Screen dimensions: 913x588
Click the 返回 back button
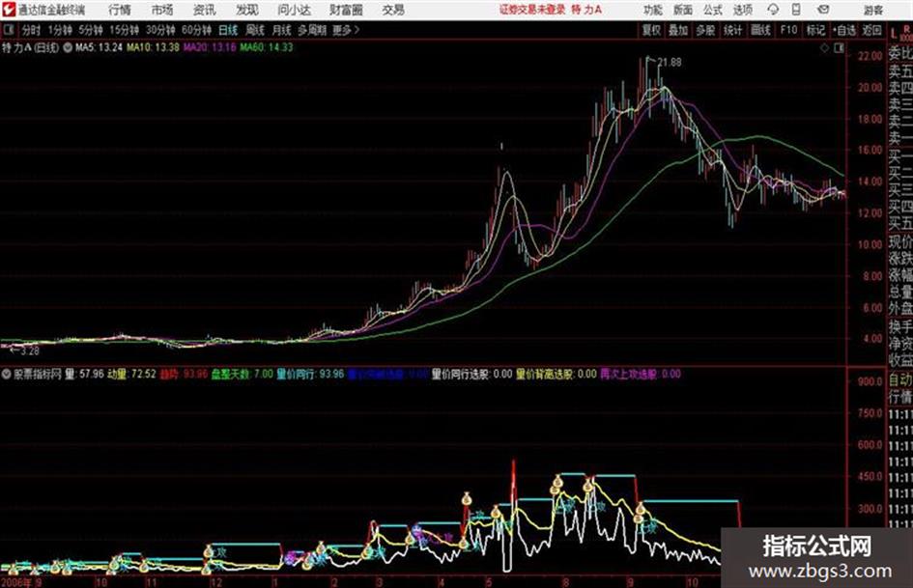871,30
